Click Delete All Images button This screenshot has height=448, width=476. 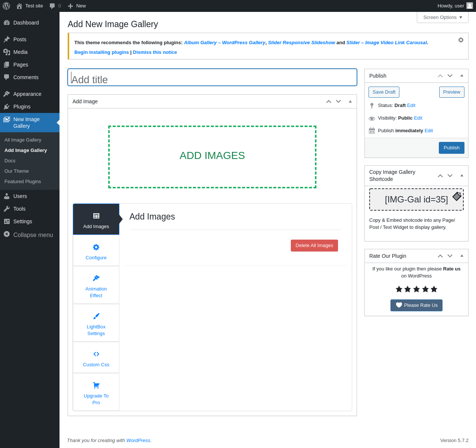(x=314, y=246)
